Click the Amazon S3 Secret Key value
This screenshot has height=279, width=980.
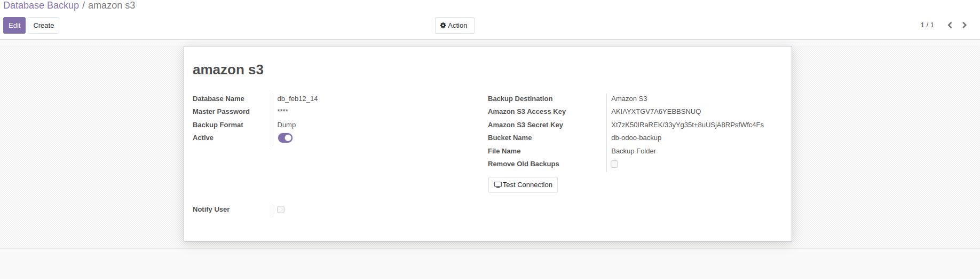click(687, 125)
